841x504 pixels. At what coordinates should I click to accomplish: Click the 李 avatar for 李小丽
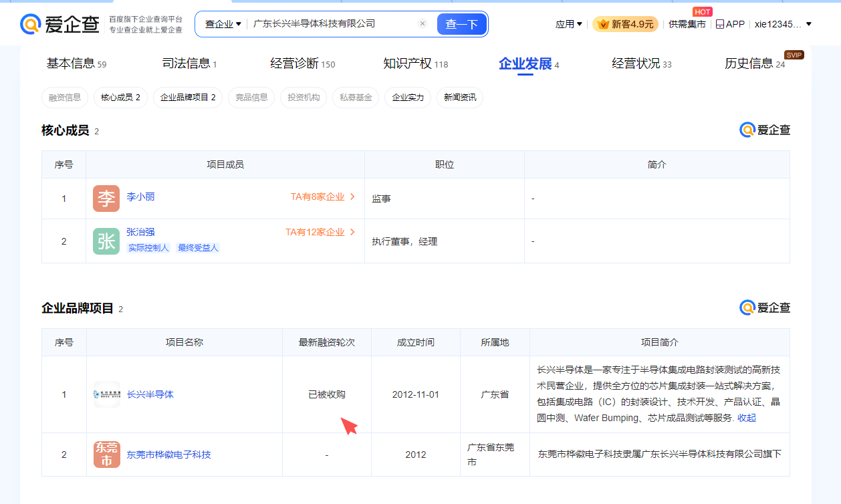point(106,199)
